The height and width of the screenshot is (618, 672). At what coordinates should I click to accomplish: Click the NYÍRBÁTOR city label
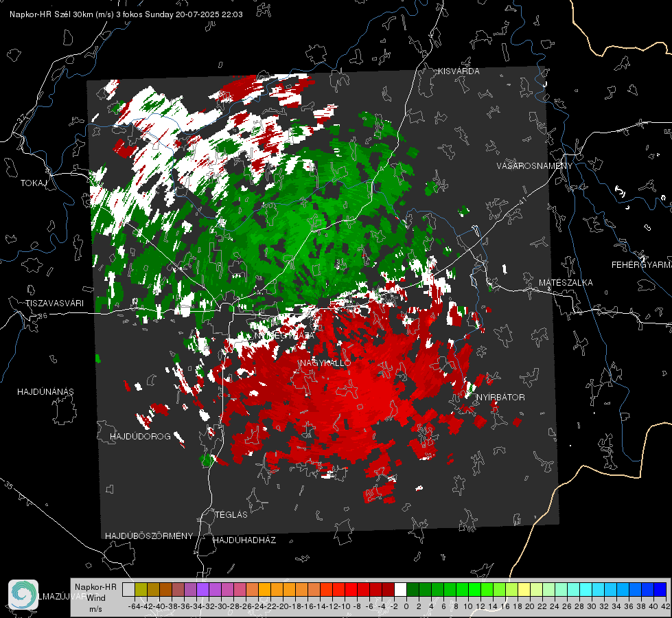click(x=500, y=397)
